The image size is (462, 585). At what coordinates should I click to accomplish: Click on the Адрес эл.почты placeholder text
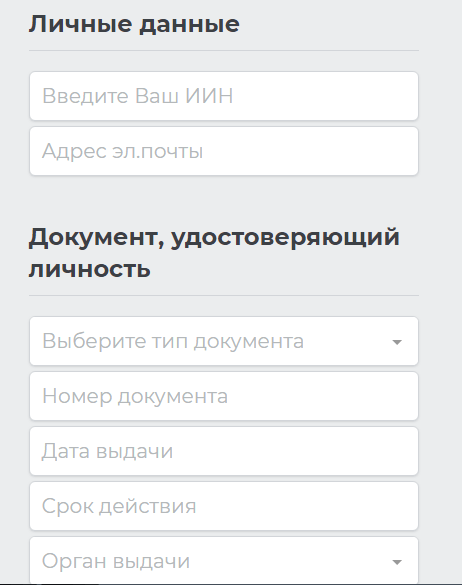pos(123,151)
